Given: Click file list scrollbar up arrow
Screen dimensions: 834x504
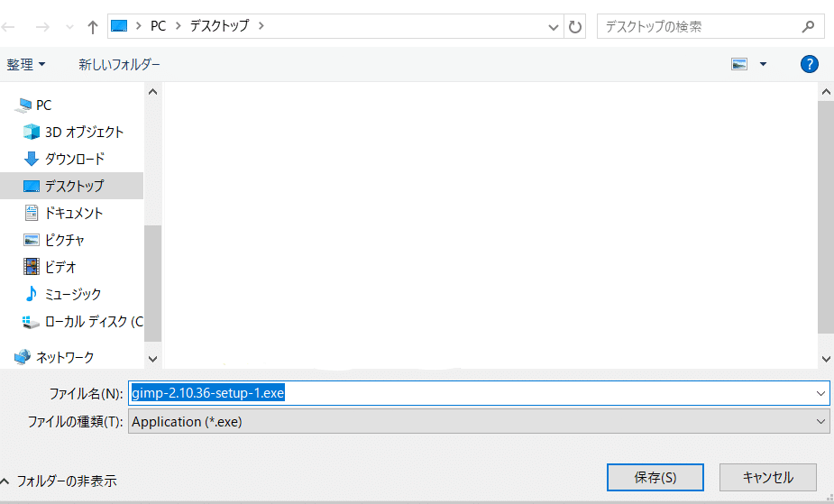Looking at the screenshot, I should coord(826,92).
